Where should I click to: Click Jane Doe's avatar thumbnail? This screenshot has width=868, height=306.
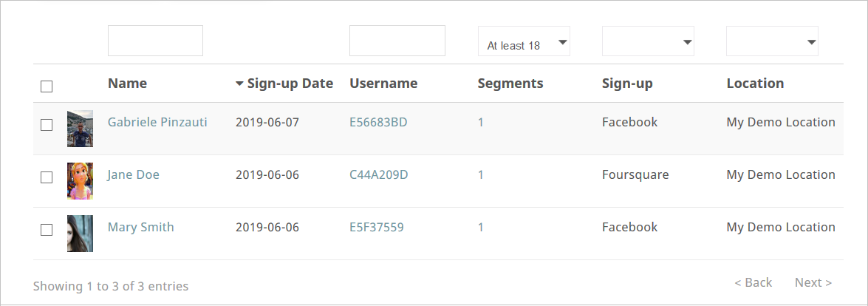click(x=81, y=180)
